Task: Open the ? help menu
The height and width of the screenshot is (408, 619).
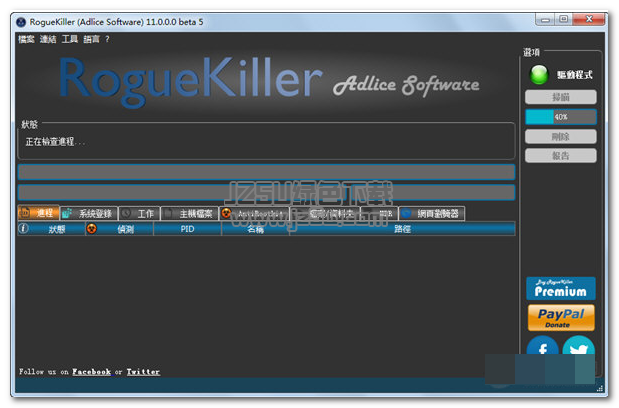Action: pos(107,39)
